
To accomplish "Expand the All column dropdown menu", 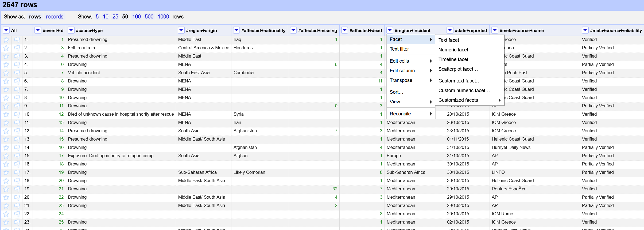I will pos(6,30).
